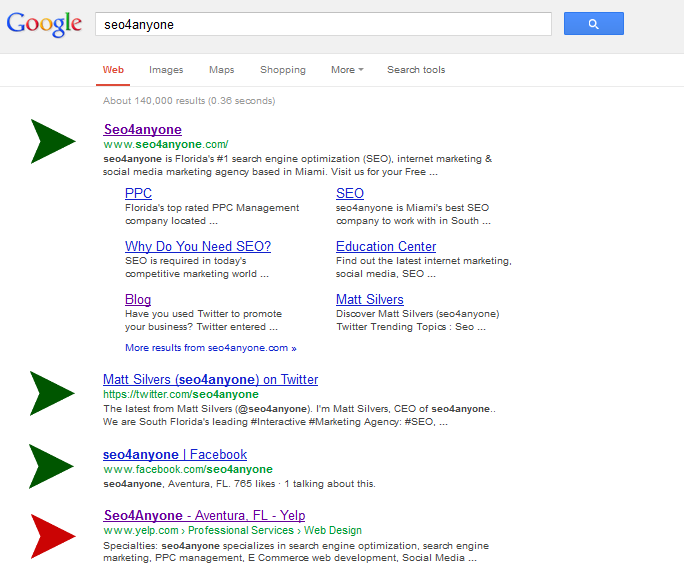Image resolution: width=684 pixels, height=575 pixels.
Task: Open the Education Center sitelink
Action: click(386, 246)
